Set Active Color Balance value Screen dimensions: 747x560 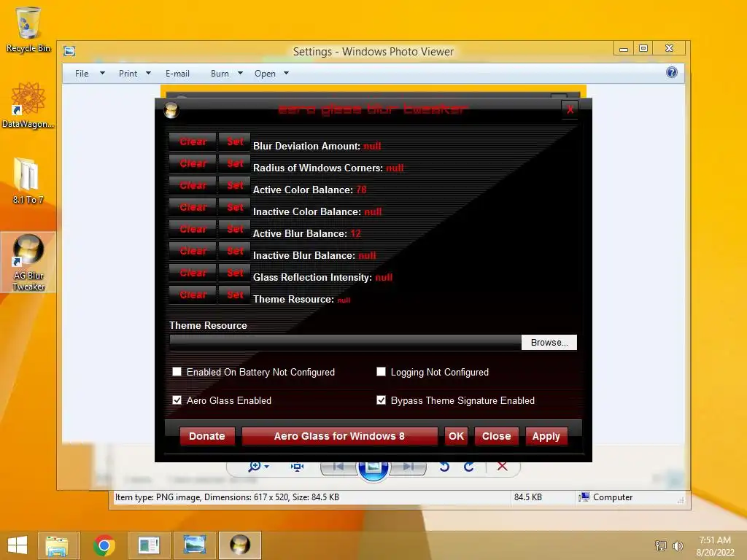235,185
